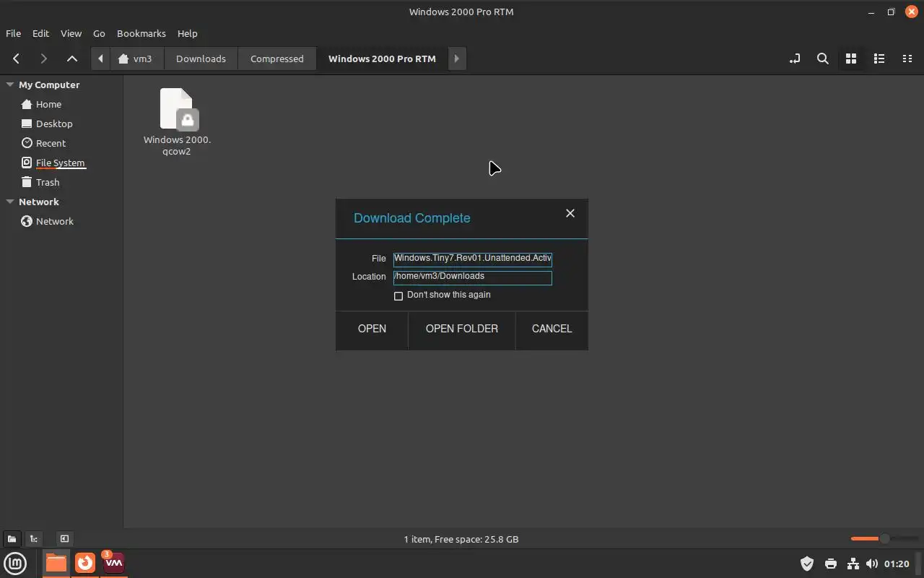Open the printer tray icon
This screenshot has height=578, width=924.
pos(831,564)
